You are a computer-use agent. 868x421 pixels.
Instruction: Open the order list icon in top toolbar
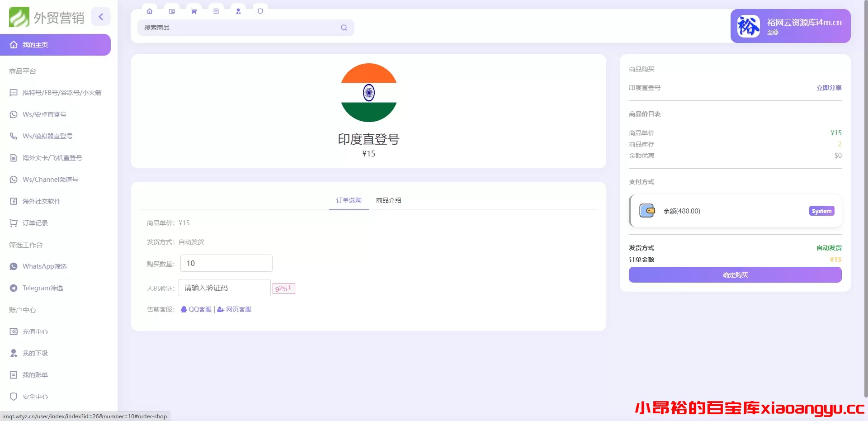point(216,11)
